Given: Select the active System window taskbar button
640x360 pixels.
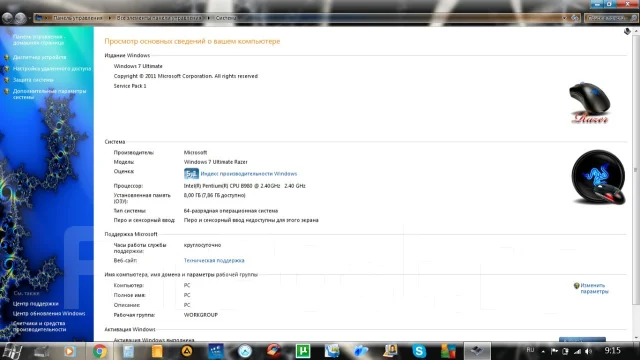Looking at the screenshot, I should [x=477, y=351].
